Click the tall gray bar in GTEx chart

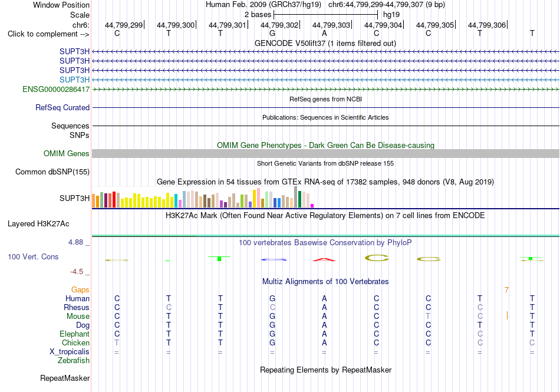(x=296, y=197)
